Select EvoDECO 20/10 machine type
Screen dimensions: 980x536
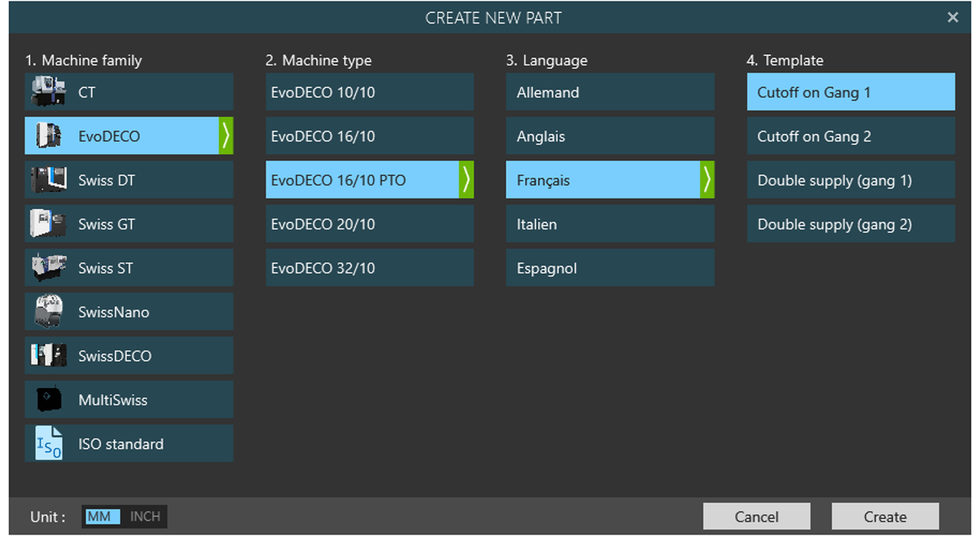(x=369, y=224)
